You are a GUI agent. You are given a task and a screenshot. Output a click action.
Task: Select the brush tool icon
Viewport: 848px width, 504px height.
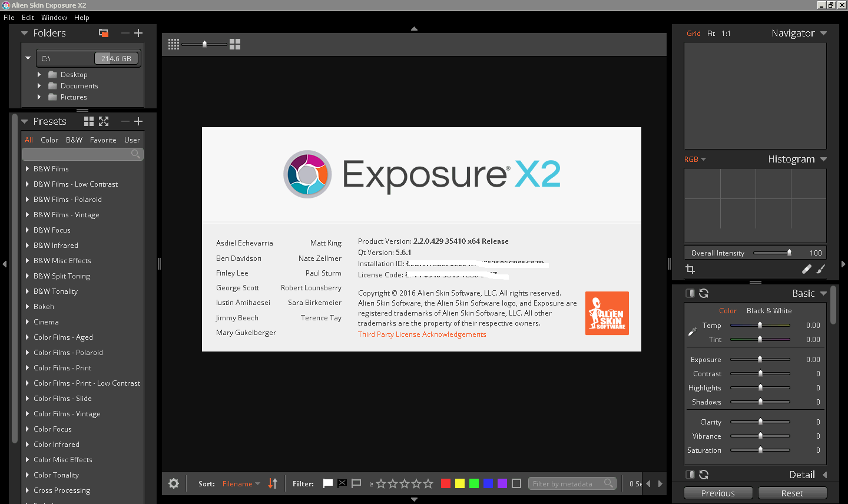[821, 269]
